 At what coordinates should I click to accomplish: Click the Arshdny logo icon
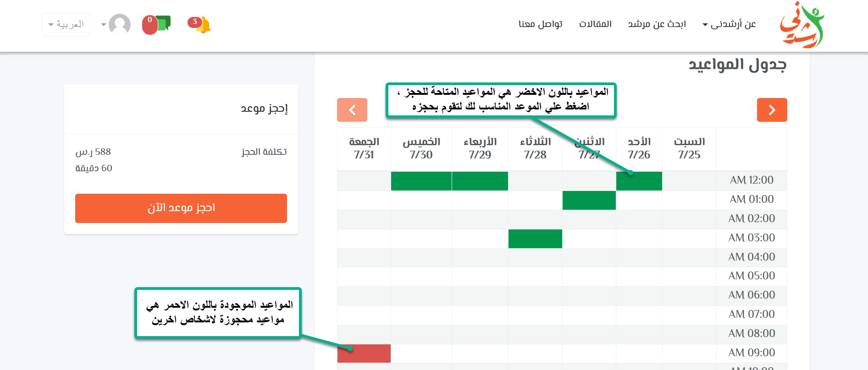pos(802,25)
